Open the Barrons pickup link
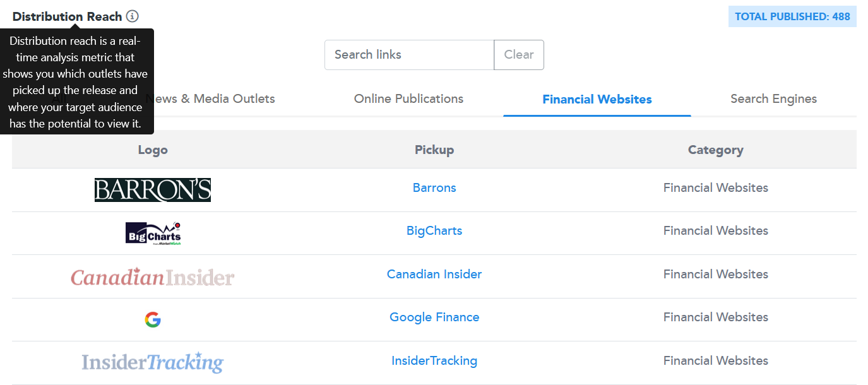The height and width of the screenshot is (385, 868). (x=434, y=188)
